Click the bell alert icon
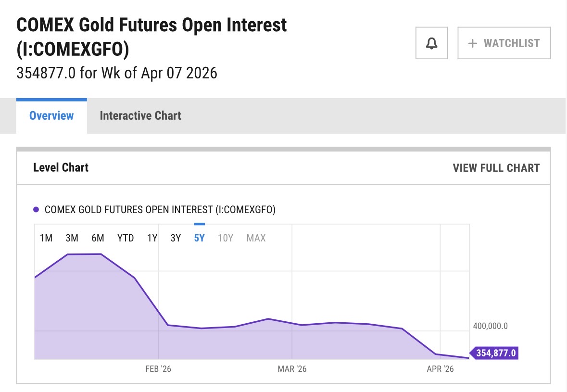 point(432,43)
